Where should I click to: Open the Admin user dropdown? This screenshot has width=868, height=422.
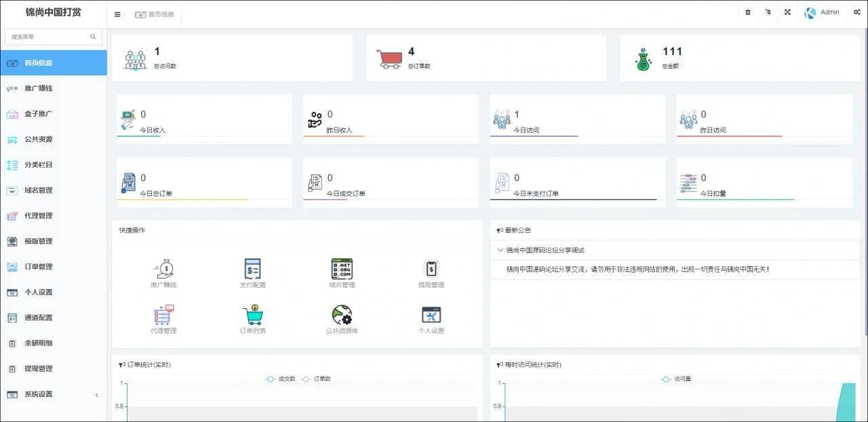point(822,12)
